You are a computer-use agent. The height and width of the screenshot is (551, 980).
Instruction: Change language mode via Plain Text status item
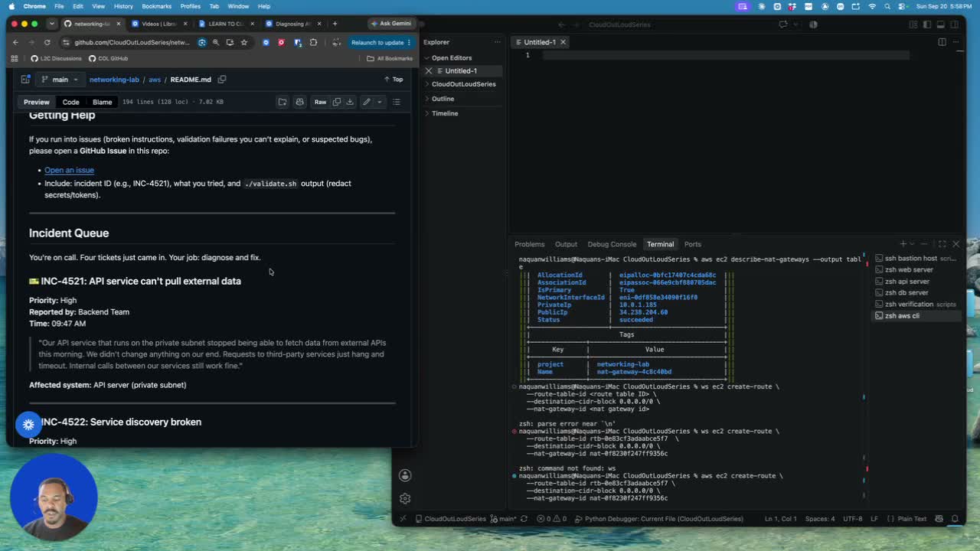click(912, 519)
